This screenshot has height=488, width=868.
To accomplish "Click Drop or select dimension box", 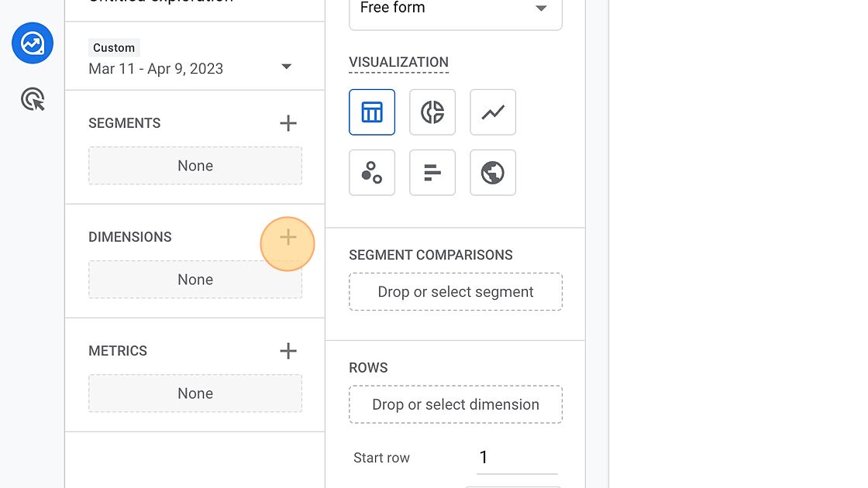I will 456,404.
